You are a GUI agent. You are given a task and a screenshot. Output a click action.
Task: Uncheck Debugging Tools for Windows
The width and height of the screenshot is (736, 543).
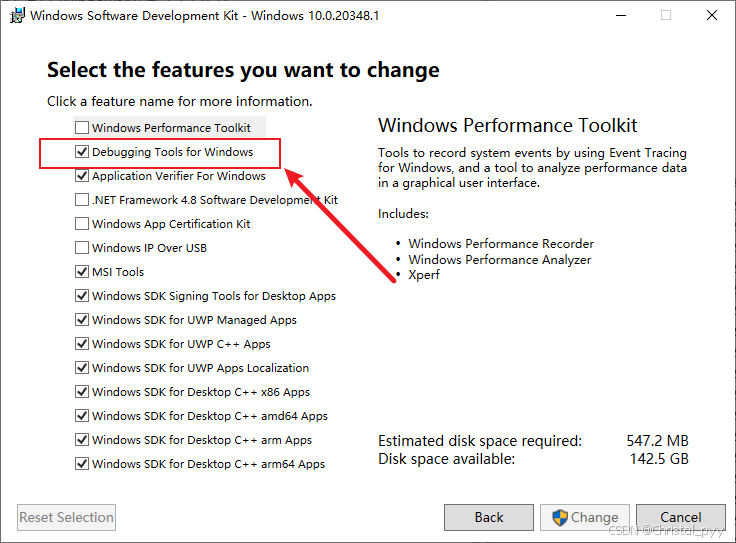tap(82, 152)
